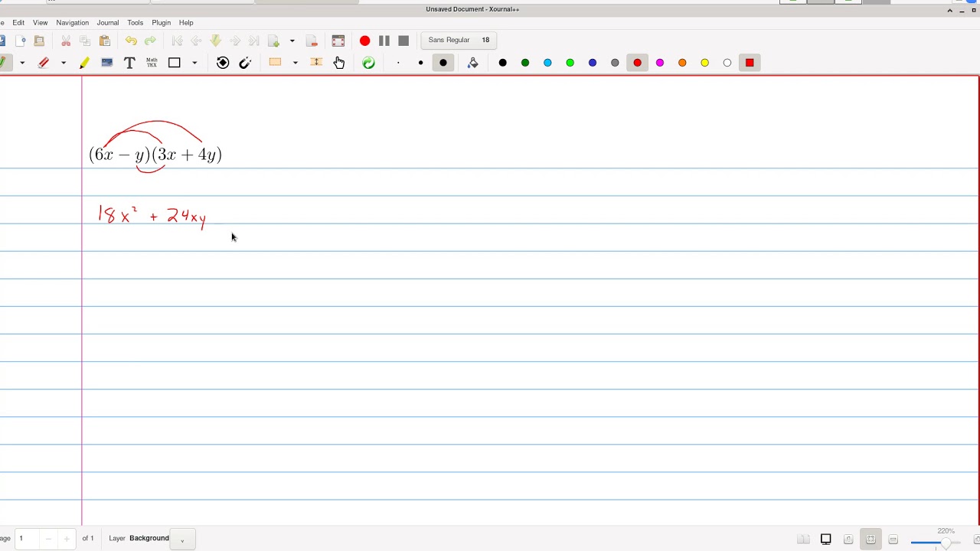
Task: Select the Insert Image tool
Action: (107, 63)
